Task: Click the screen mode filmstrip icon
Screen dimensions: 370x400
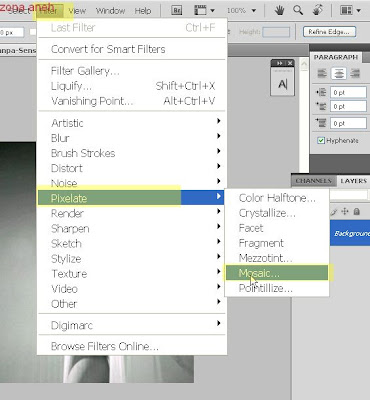Action: coord(200,10)
